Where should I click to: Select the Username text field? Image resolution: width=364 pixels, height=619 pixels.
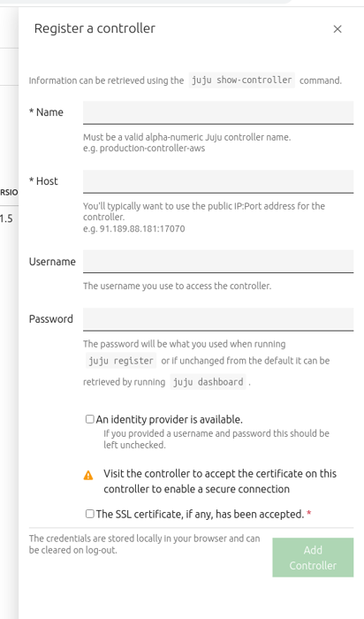[218, 262]
